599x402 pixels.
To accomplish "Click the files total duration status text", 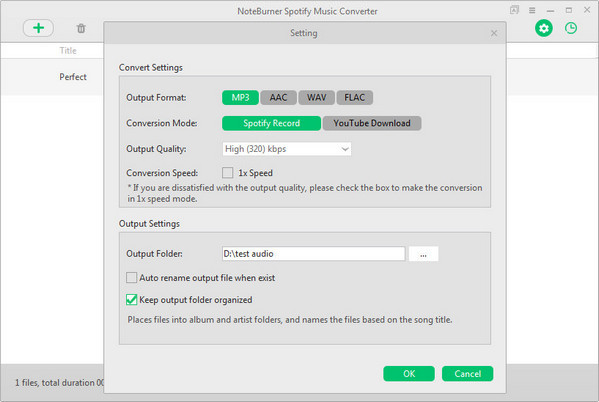I will 59,383.
